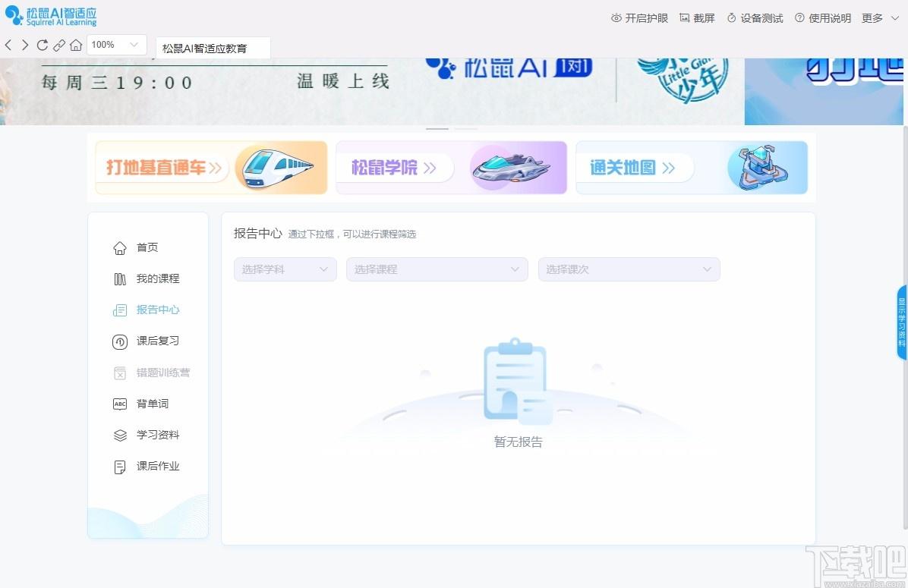Viewport: 908px width, 588px height.
Task: Click the question mark icon beside 使用说明
Action: [x=799, y=18]
